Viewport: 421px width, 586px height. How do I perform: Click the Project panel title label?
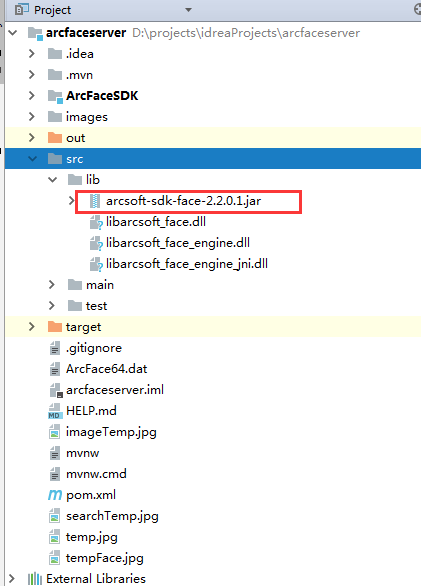(52, 10)
